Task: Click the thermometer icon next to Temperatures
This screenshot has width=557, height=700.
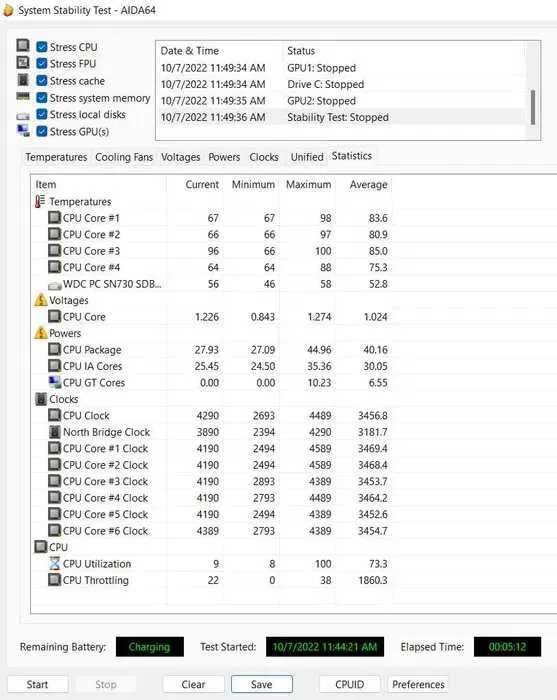Action: point(40,201)
